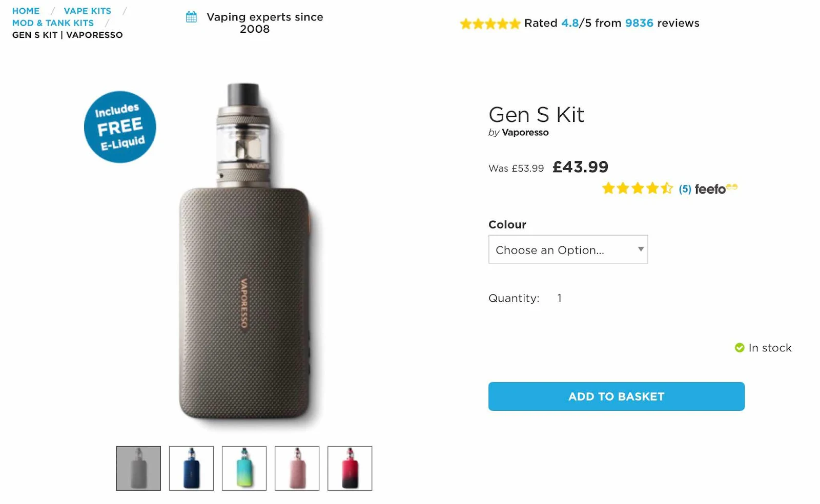Navigate to MOD & TANK KITS breadcrumb
This screenshot has width=820, height=504.
point(53,23)
